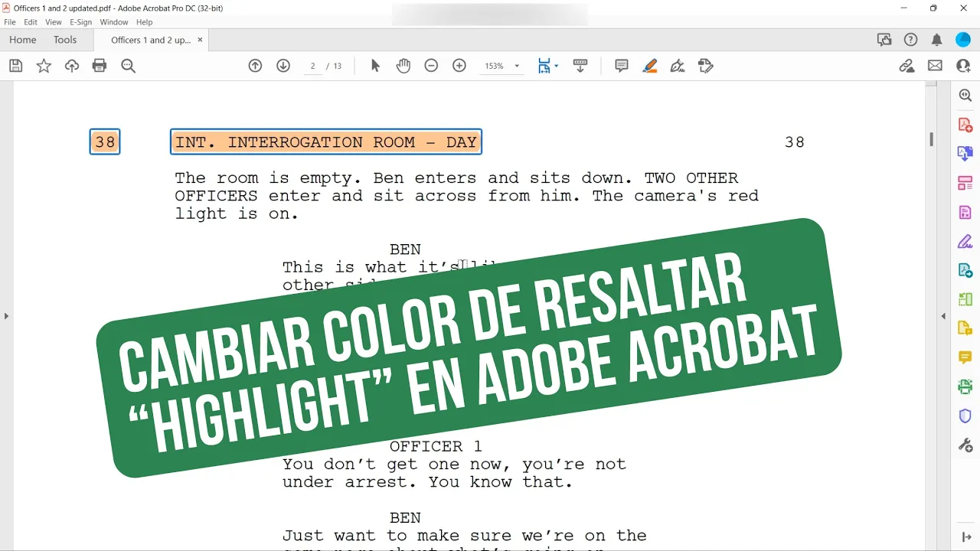Viewport: 980px width, 551px height.
Task: Open the green Compare Files tool in right pane
Action: pyautogui.click(x=965, y=299)
